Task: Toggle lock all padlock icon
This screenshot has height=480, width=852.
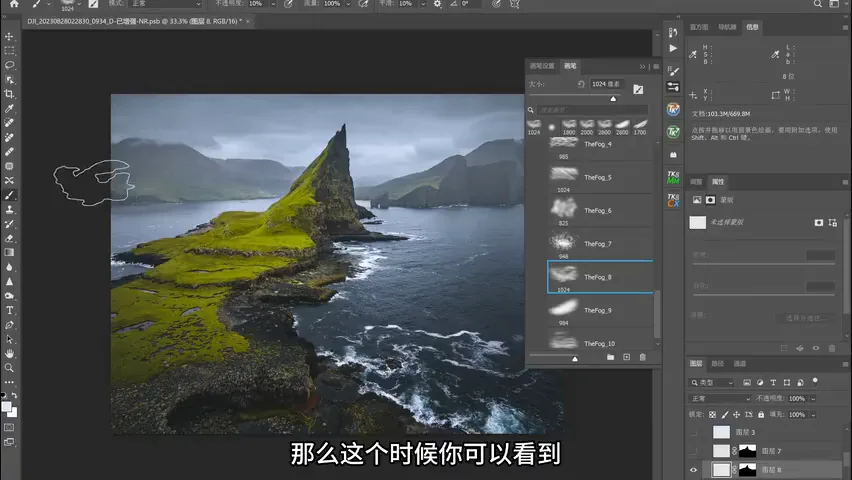Action: (x=761, y=415)
